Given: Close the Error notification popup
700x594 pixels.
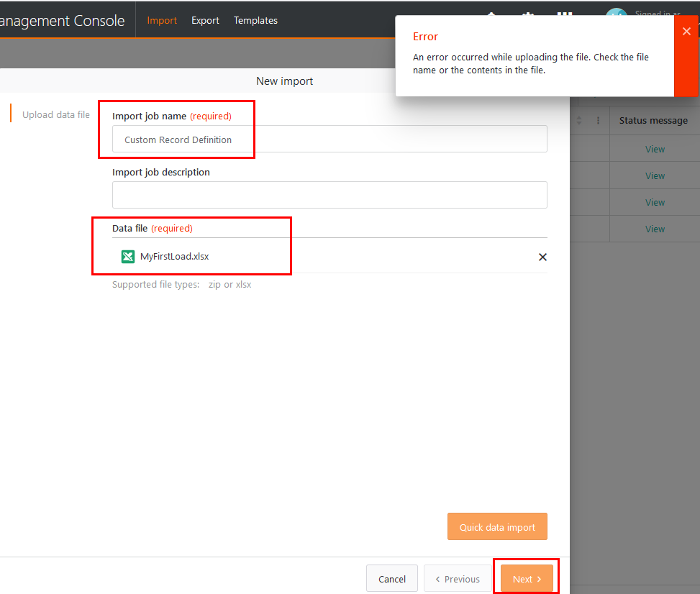Looking at the screenshot, I should [x=686, y=31].
